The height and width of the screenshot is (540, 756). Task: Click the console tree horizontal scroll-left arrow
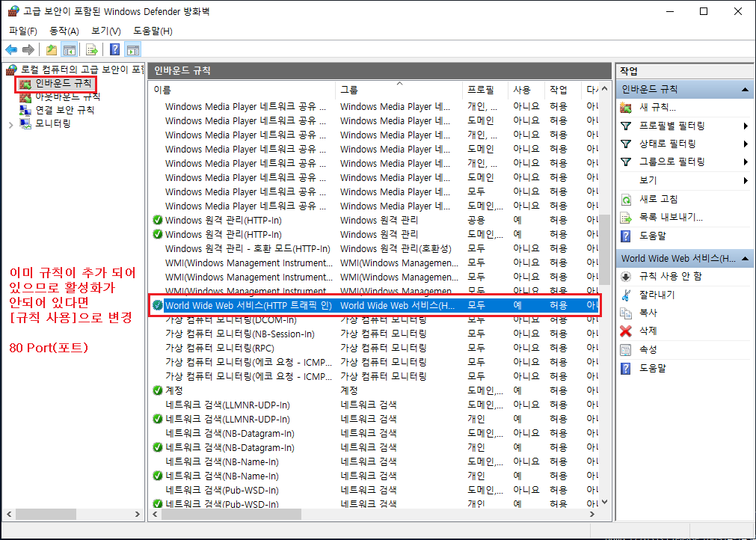point(8,515)
